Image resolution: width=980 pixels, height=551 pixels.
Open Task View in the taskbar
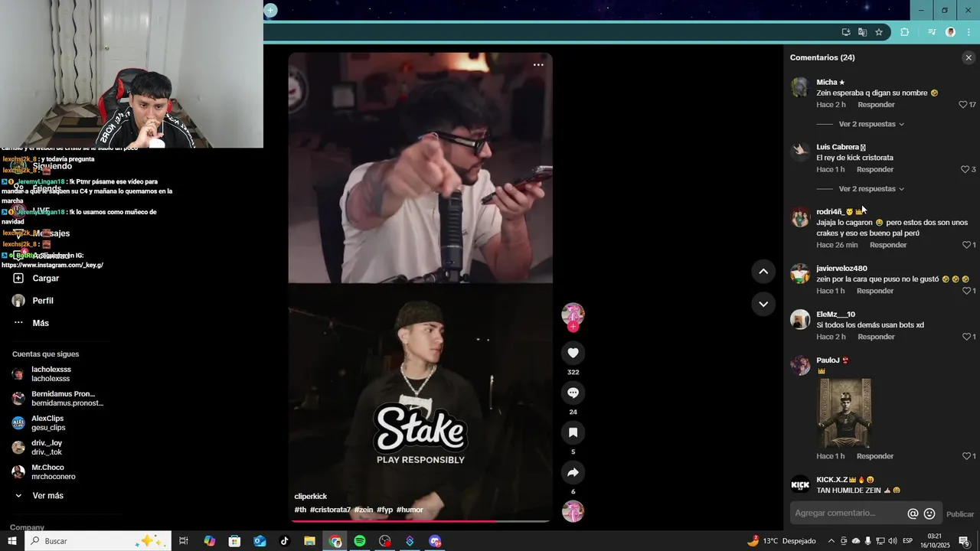tap(184, 541)
